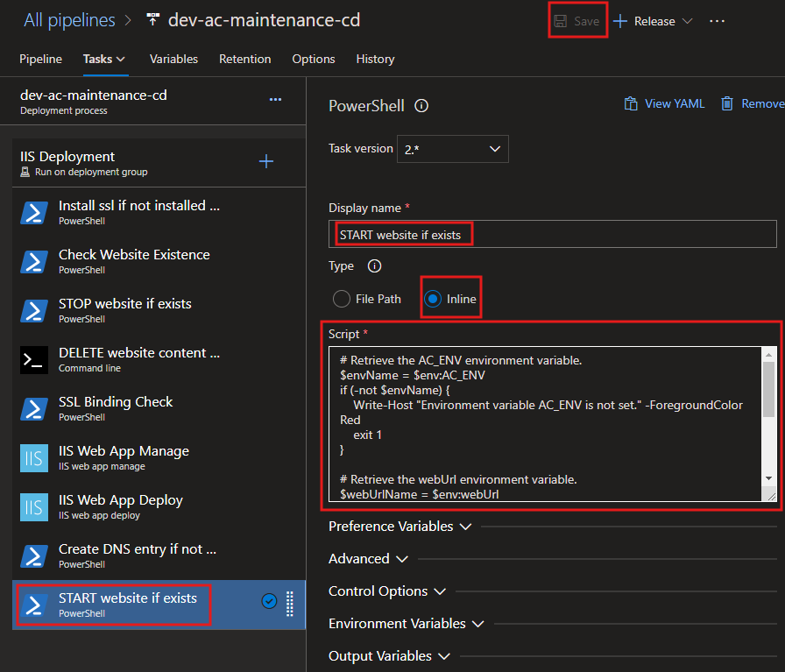Image resolution: width=785 pixels, height=672 pixels.
Task: Switch to the Options tab
Action: click(x=314, y=59)
